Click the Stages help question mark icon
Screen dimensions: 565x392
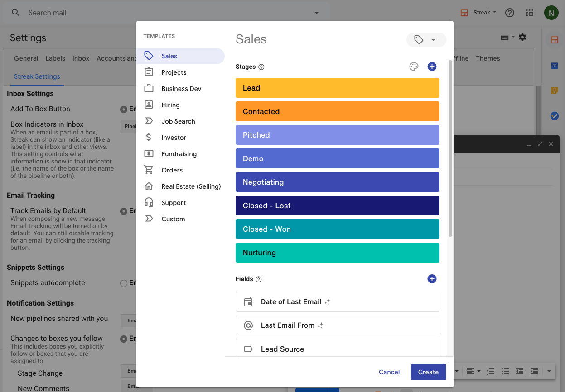[x=261, y=67]
